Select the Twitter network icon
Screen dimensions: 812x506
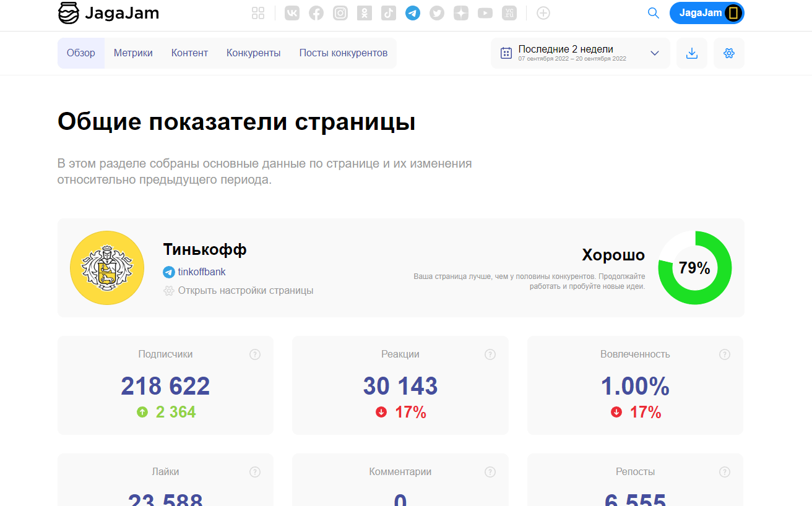point(437,13)
